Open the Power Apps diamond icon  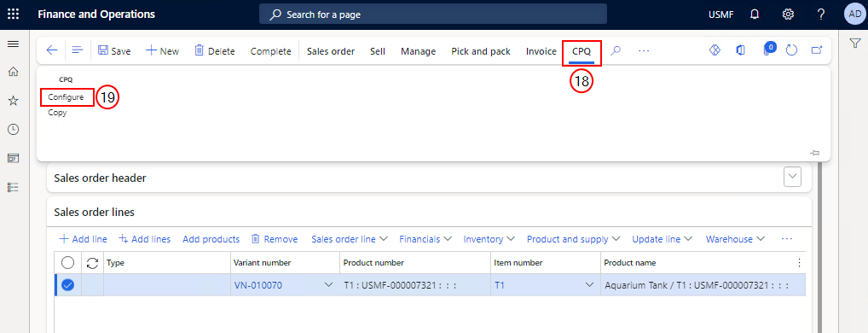715,50
